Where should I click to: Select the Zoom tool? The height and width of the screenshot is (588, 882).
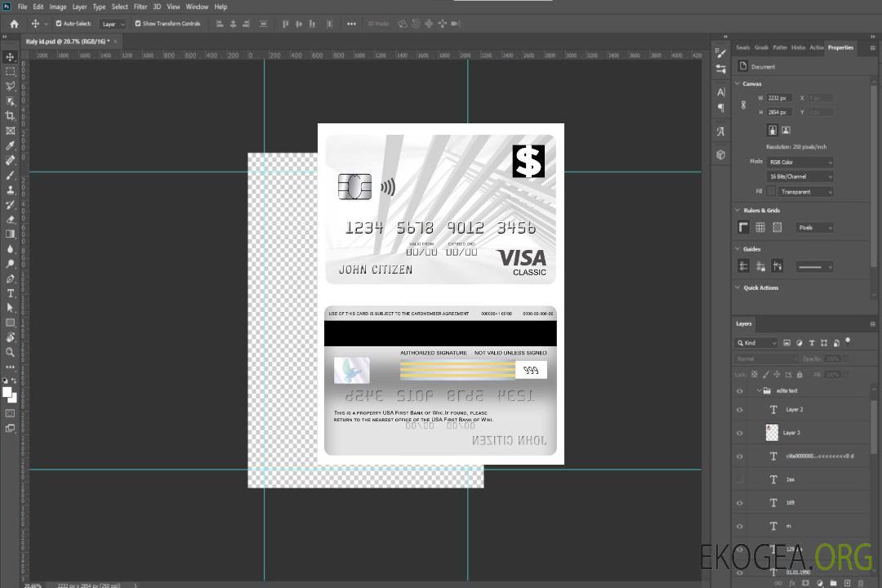coord(10,352)
